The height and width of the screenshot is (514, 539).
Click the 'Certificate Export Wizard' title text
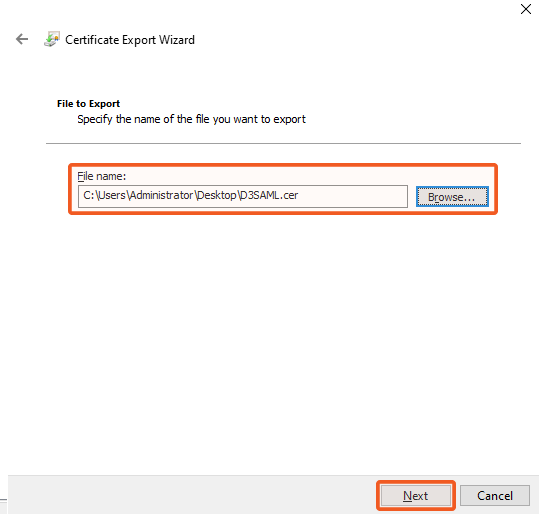tap(130, 40)
